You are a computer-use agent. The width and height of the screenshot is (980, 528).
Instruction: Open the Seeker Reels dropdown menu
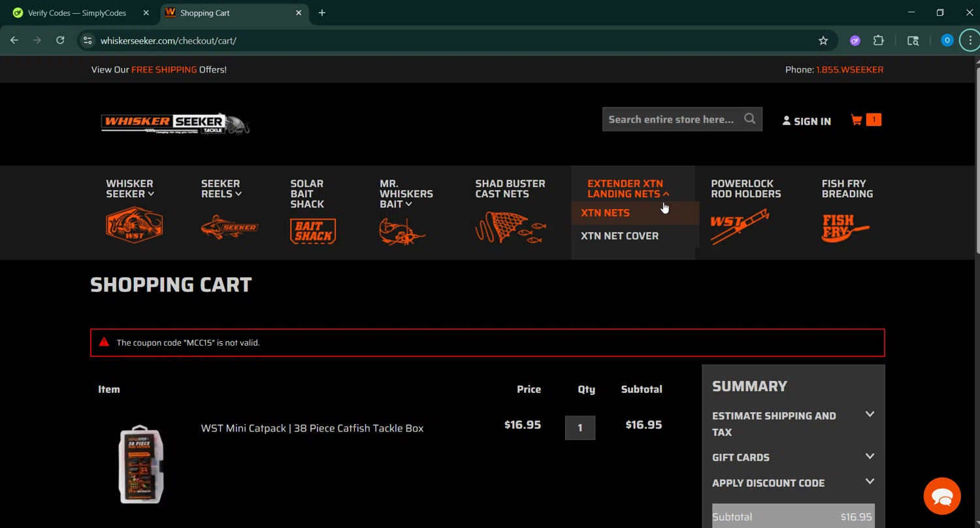(x=221, y=188)
